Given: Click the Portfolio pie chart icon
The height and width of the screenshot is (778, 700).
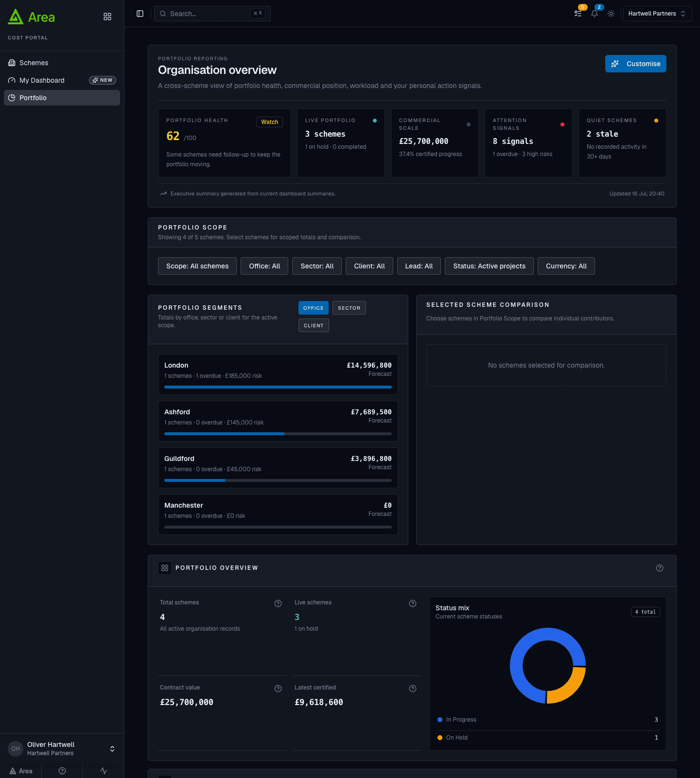Looking at the screenshot, I should 12,98.
